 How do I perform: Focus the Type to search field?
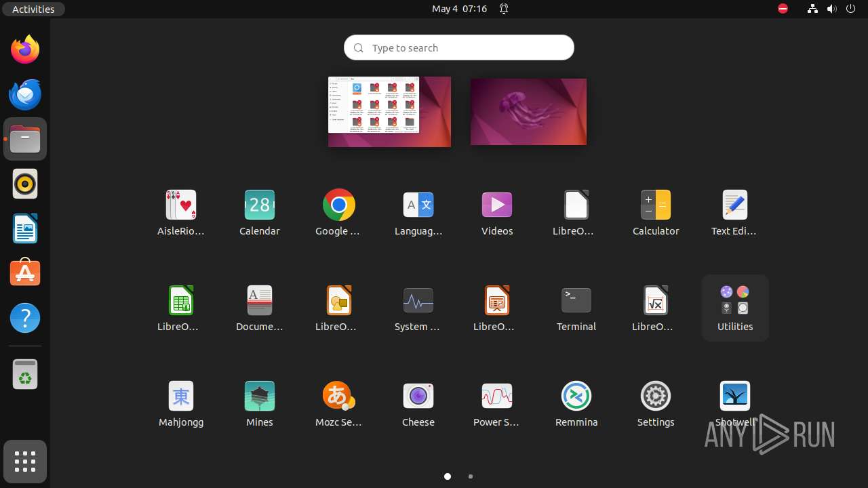tap(459, 47)
